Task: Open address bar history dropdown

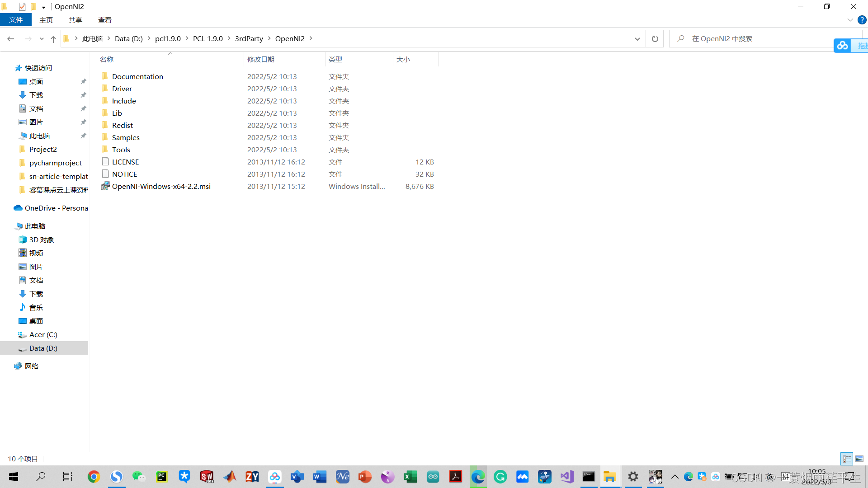Action: point(637,39)
